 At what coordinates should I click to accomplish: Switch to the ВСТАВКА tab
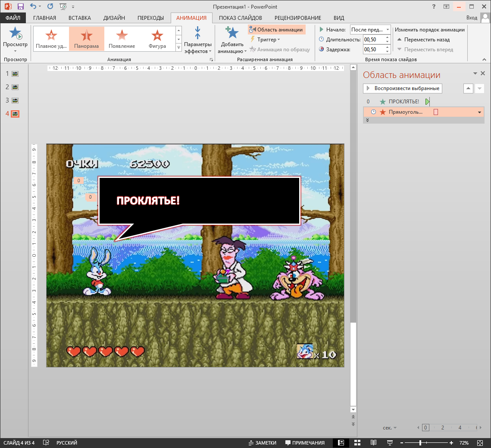pos(80,18)
